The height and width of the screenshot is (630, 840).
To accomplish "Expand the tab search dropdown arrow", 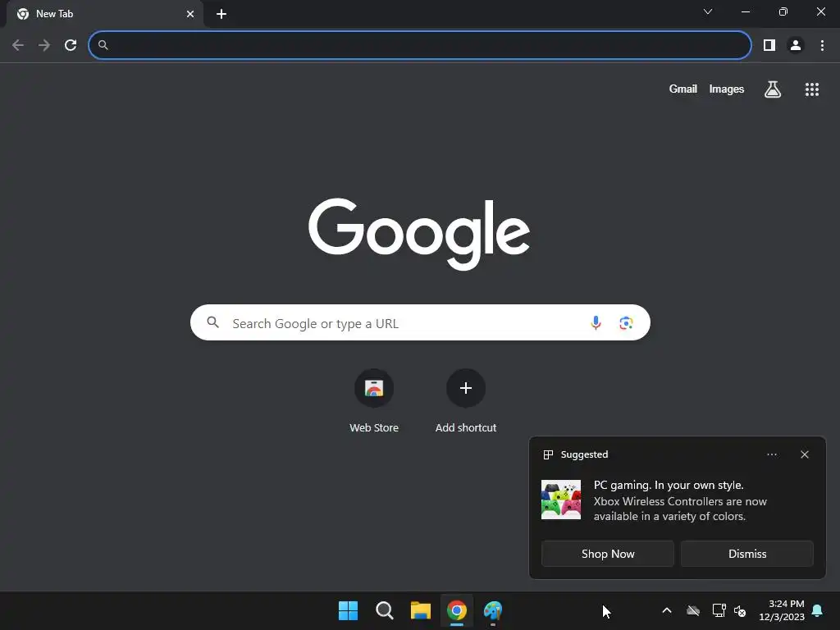I will (x=708, y=11).
